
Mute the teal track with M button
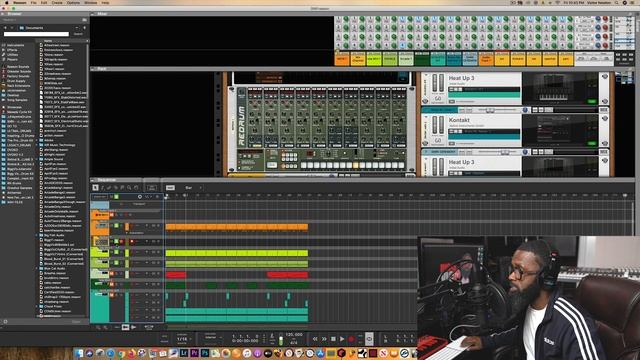[x=111, y=295]
